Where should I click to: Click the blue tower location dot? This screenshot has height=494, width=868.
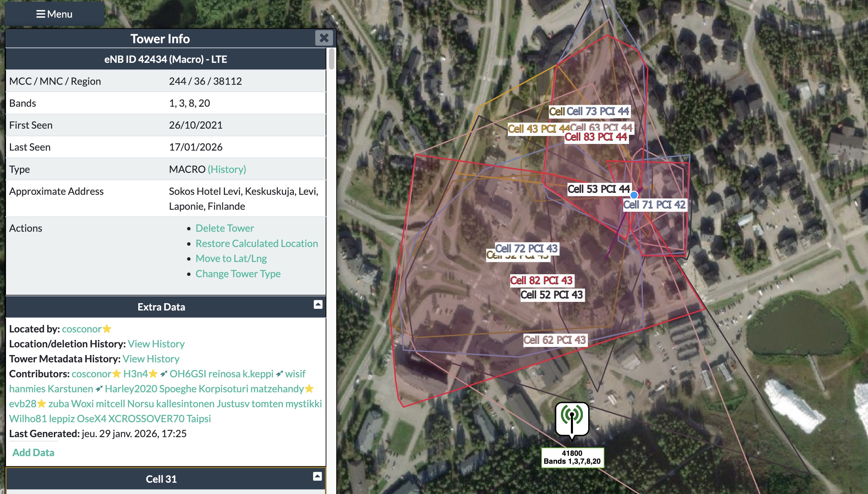pyautogui.click(x=634, y=195)
